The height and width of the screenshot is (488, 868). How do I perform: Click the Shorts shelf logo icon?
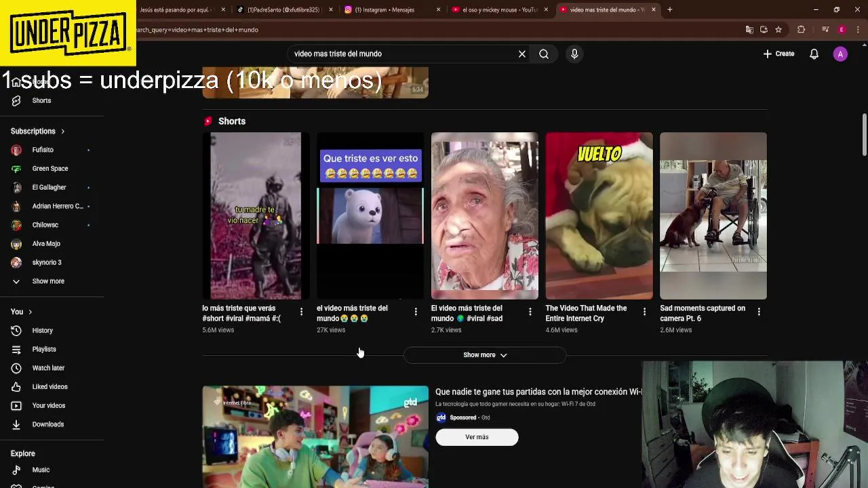click(x=208, y=121)
